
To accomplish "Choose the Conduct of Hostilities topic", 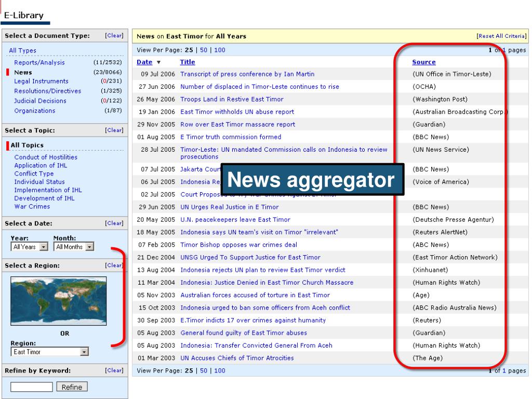I will pos(46,157).
